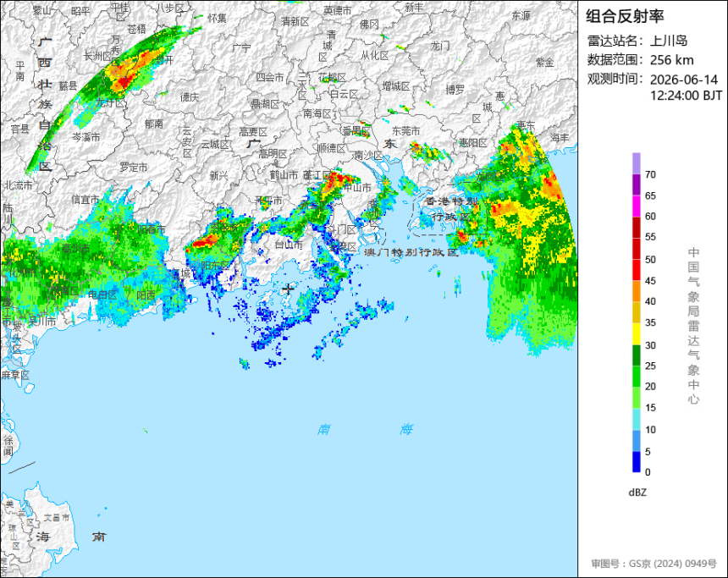728x578 pixels.
Task: Click the 信宜市 map label
Action: 85,200
